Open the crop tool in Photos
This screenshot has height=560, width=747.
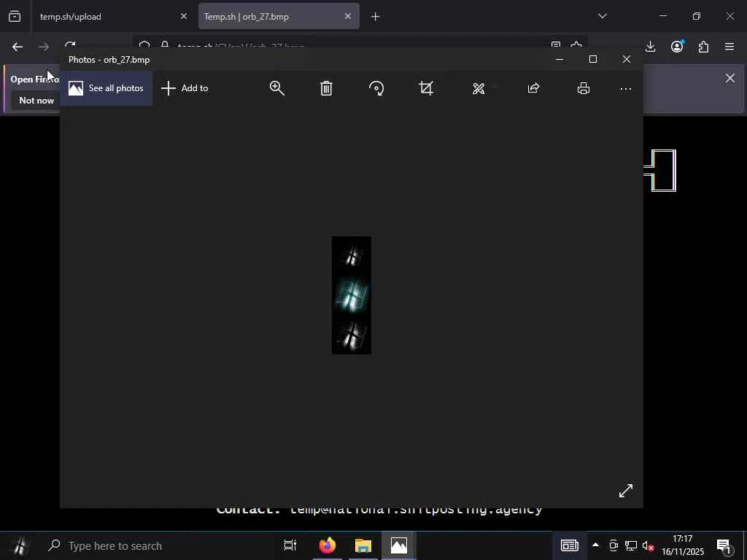[426, 88]
